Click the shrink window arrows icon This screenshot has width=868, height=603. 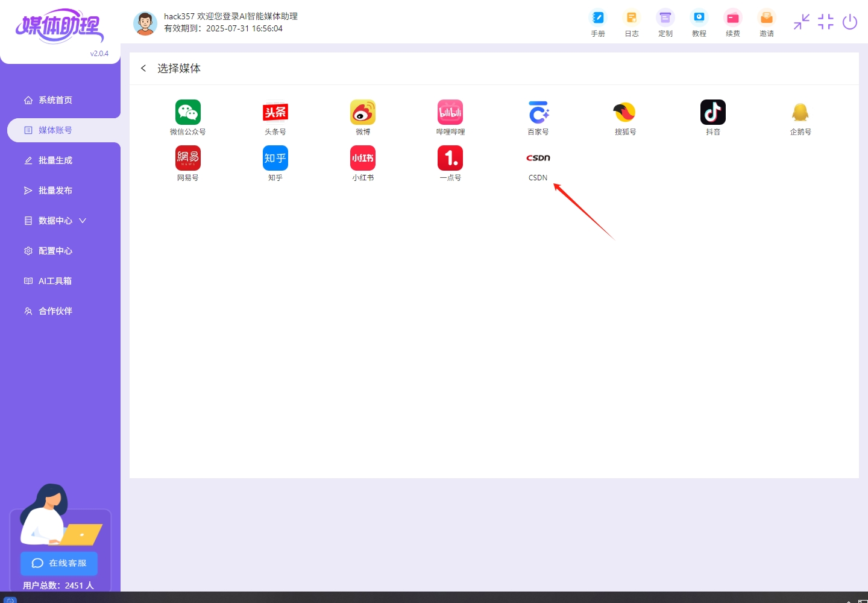pos(802,22)
